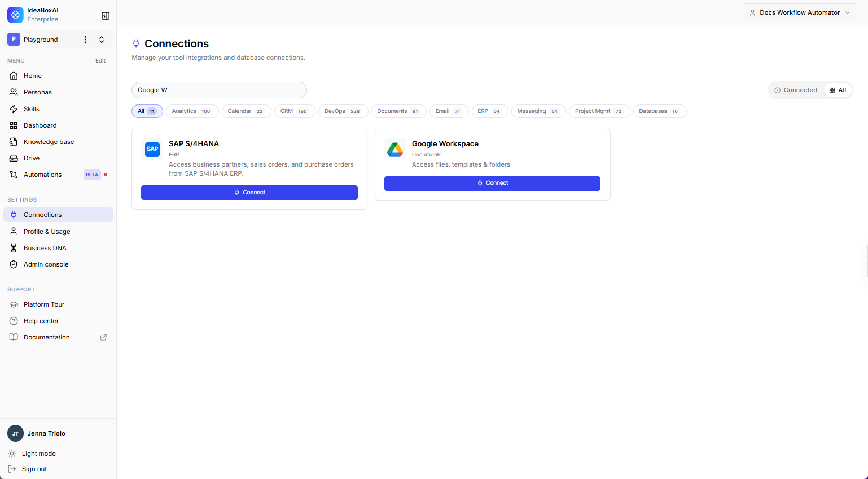Click the JT user avatar
Image resolution: width=868 pixels, height=479 pixels.
coord(15,433)
